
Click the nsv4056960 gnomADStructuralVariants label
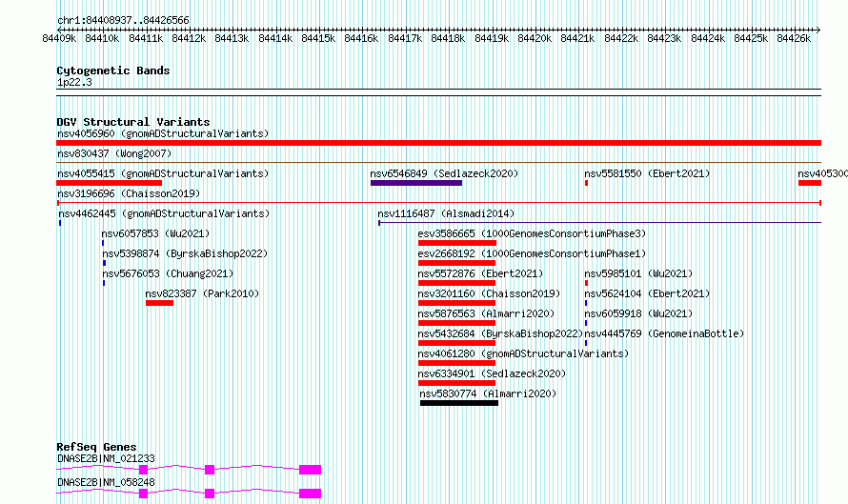[x=163, y=133]
